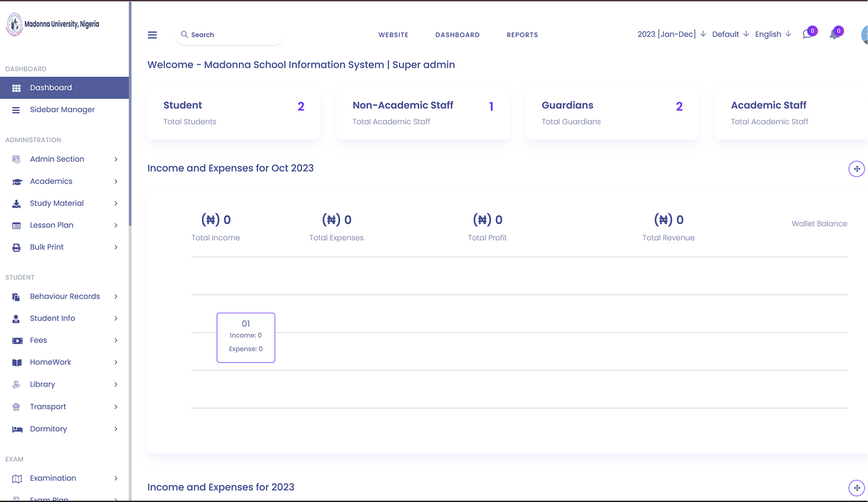Select the Dashboard grid icon
Image resolution: width=868 pixels, height=502 pixels.
(16, 87)
